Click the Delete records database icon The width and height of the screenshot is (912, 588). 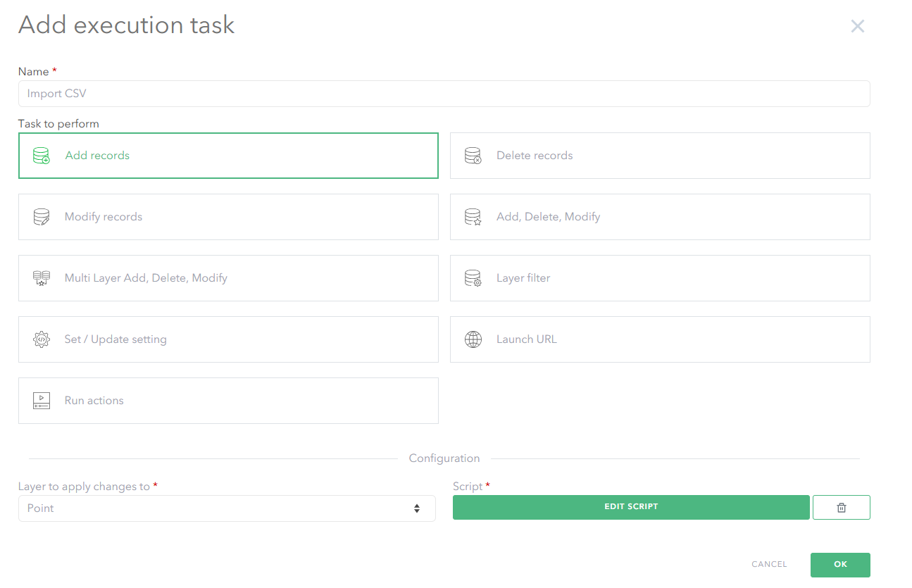(473, 156)
